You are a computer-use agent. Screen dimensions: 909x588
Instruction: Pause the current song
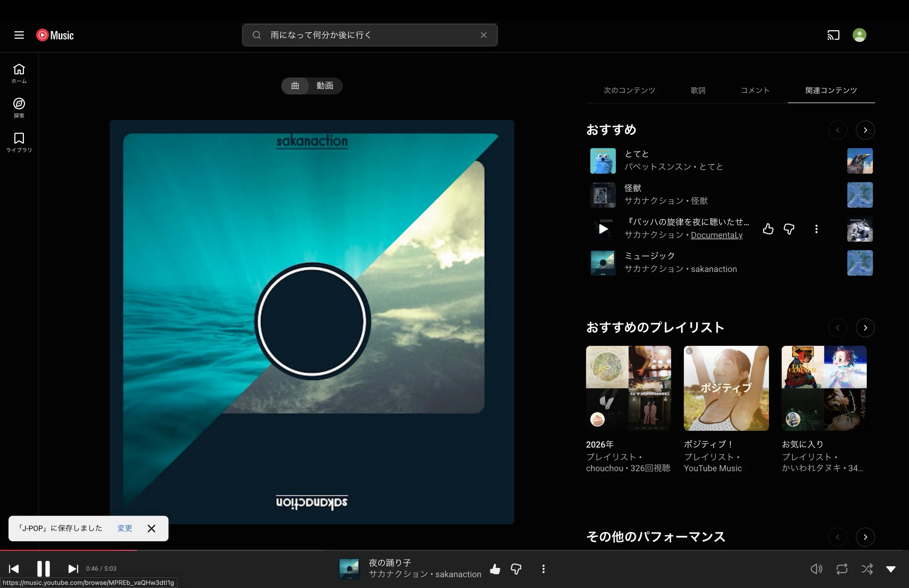pyautogui.click(x=43, y=569)
